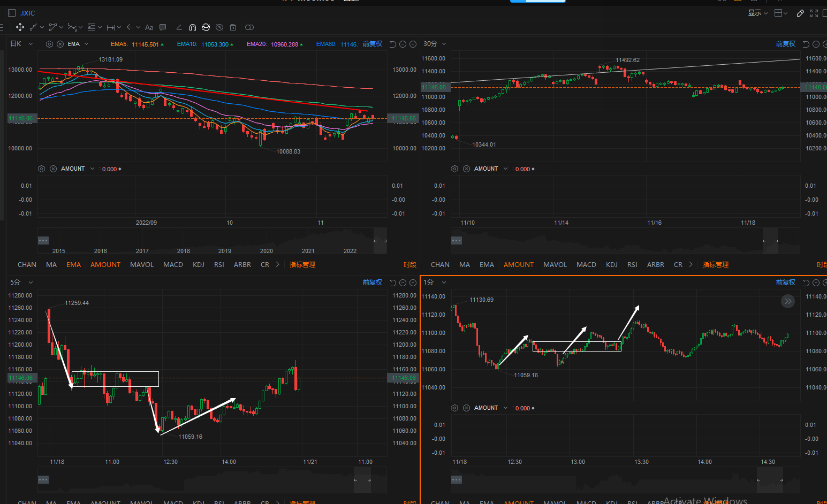Image resolution: width=827 pixels, height=504 pixels.
Task: Close the AMOUNT pane in 1-minute chart
Action: pyautogui.click(x=466, y=408)
